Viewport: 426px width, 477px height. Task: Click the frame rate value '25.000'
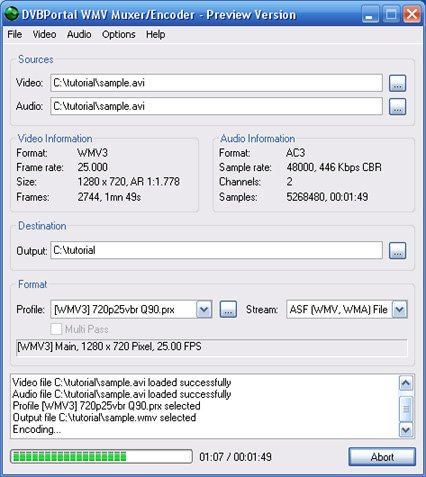[x=93, y=167]
